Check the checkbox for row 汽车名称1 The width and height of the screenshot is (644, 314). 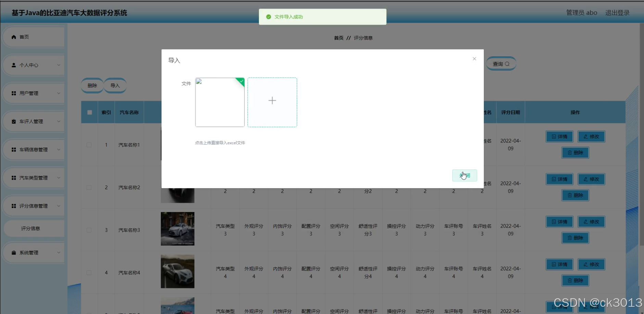pyautogui.click(x=89, y=145)
